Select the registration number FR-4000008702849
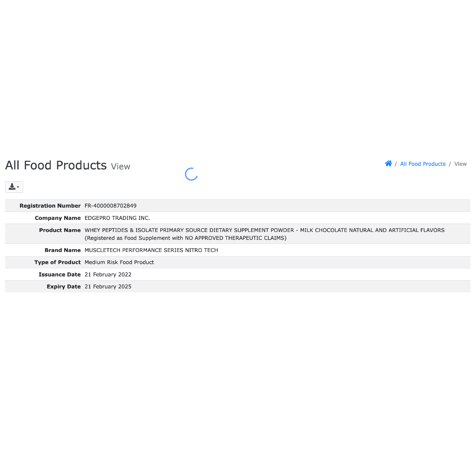This screenshot has width=476, height=476. pyautogui.click(x=111, y=206)
